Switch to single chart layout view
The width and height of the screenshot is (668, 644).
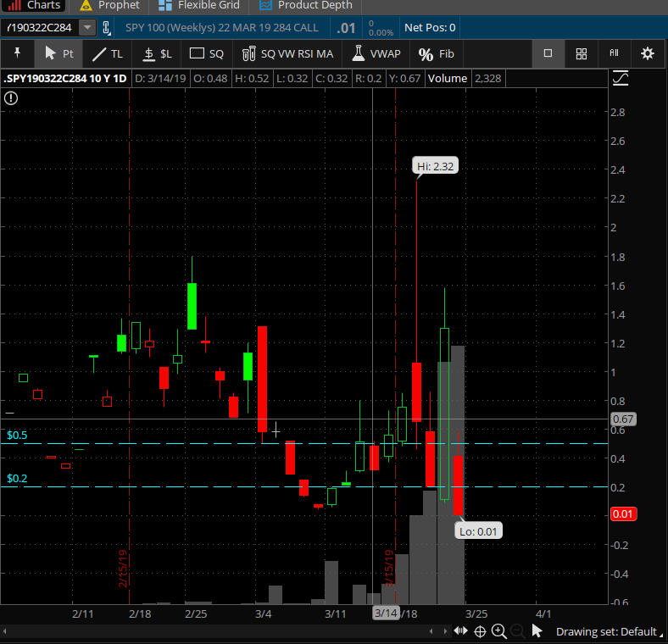point(548,53)
